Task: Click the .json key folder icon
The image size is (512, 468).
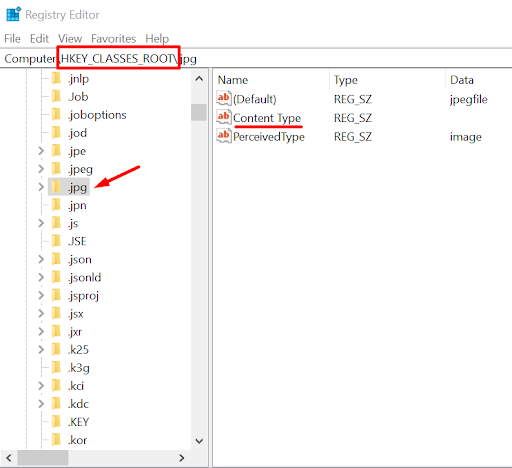Action: coord(57,259)
